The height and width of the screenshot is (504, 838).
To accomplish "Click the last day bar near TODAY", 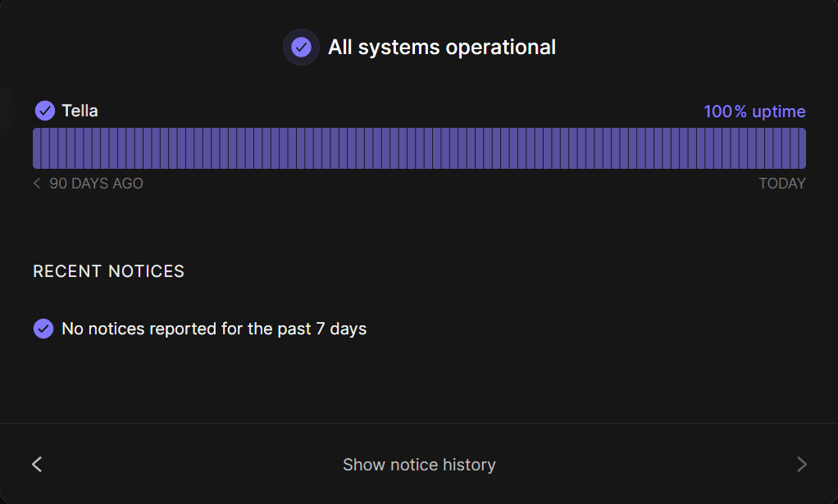I will [802, 148].
